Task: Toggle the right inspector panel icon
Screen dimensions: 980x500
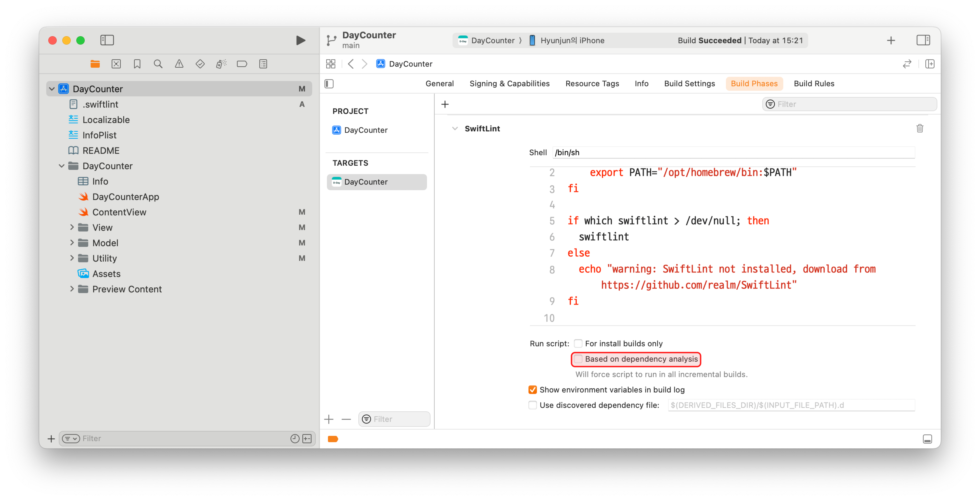Action: click(923, 40)
